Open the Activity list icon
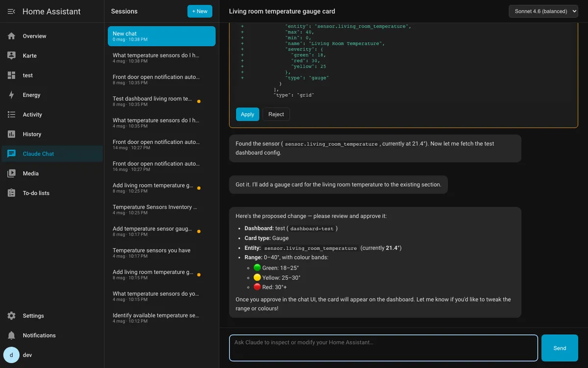The width and height of the screenshot is (588, 368). click(x=12, y=114)
